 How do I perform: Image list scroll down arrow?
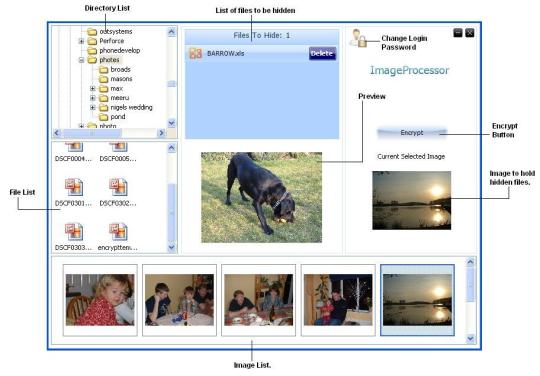[470, 339]
